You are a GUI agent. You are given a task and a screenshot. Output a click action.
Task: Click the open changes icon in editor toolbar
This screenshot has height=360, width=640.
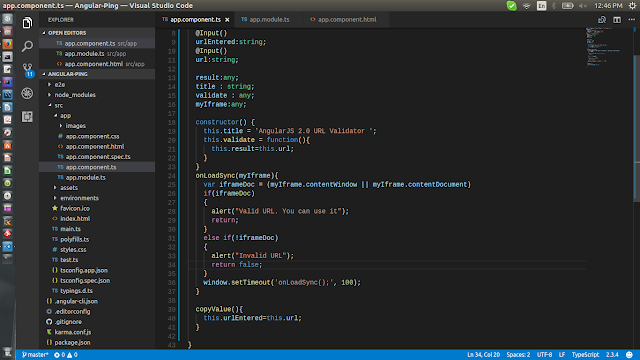602,20
